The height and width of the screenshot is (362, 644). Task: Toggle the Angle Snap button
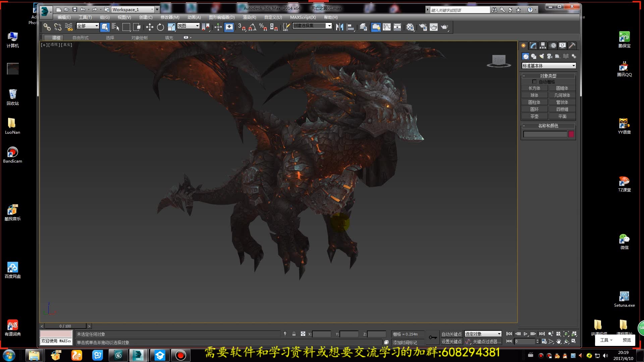[253, 27]
